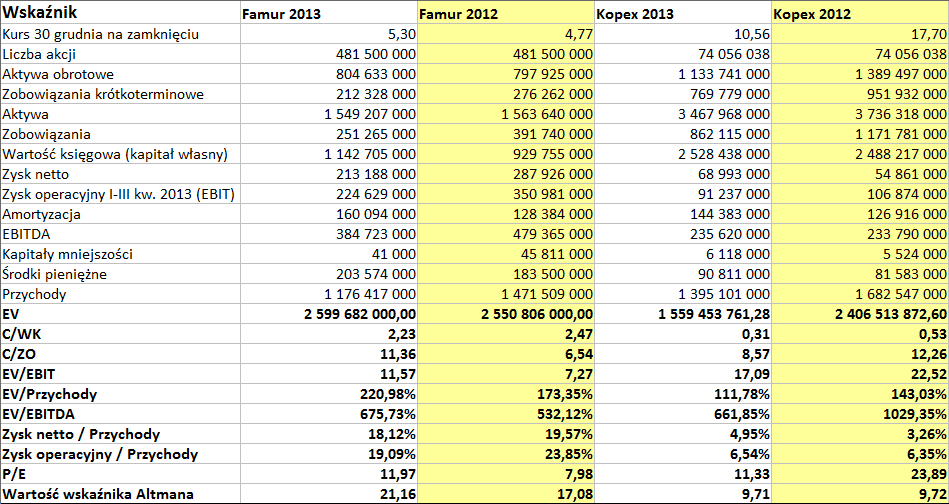Select the Famur 2012 Altman value 17,08
Viewport: 949px width, 504px height.
pos(506,494)
